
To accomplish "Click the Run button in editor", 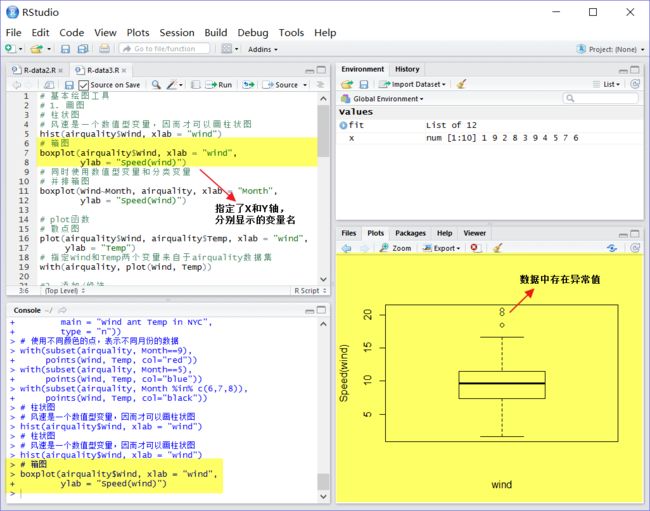I will pyautogui.click(x=219, y=85).
